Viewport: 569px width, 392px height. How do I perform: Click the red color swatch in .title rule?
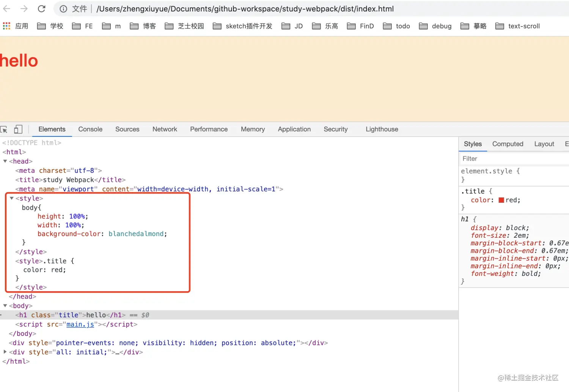(x=501, y=200)
